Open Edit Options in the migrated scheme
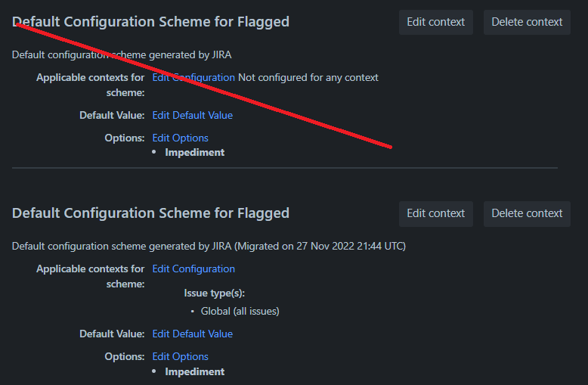 [180, 357]
